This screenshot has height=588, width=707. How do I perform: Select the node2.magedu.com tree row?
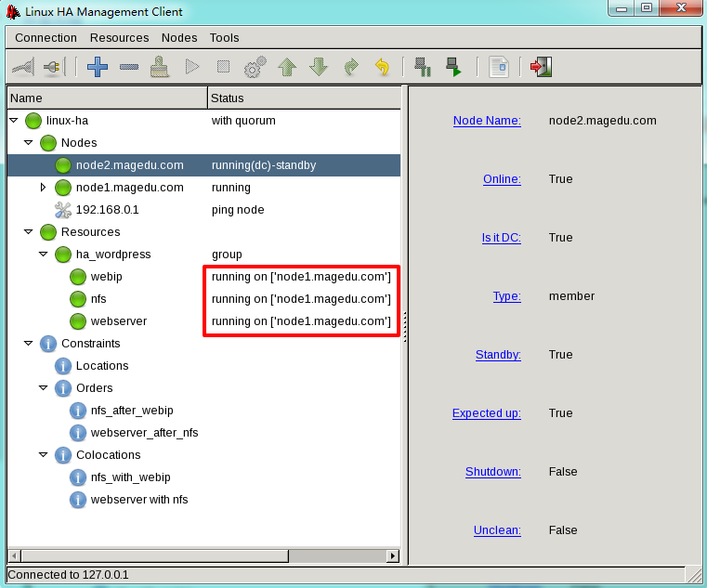(203, 165)
